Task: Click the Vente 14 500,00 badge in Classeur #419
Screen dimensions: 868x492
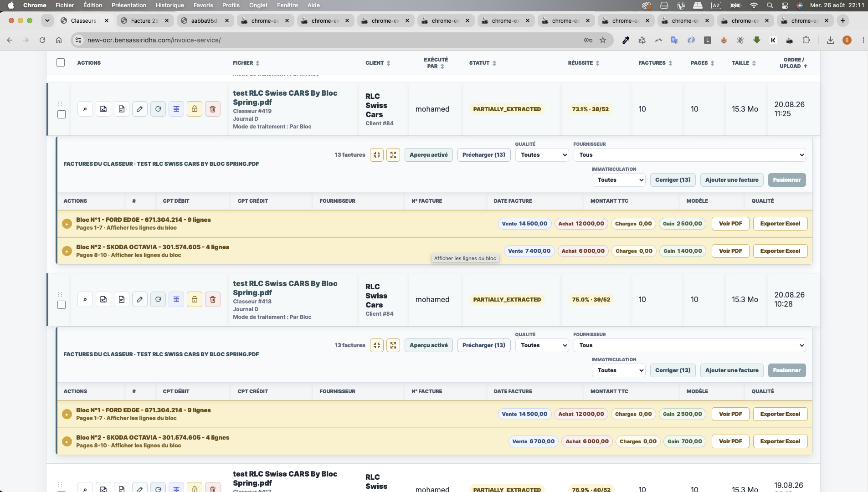Action: (524, 224)
